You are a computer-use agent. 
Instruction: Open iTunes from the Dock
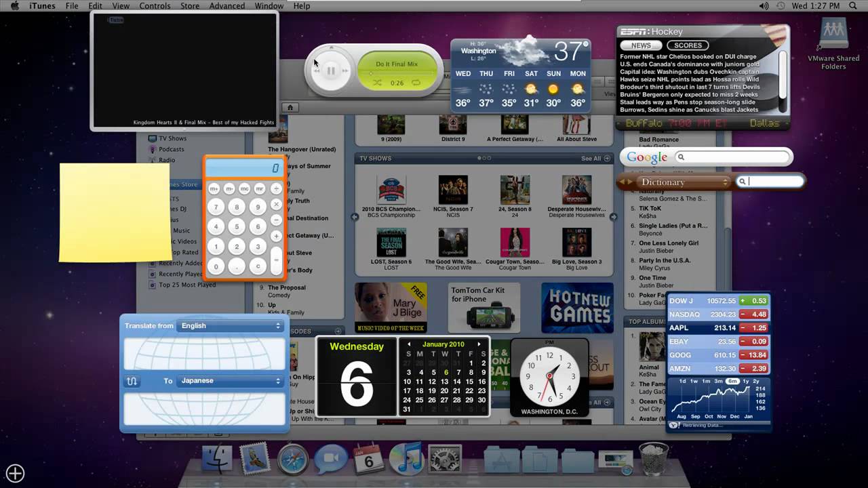click(x=407, y=460)
